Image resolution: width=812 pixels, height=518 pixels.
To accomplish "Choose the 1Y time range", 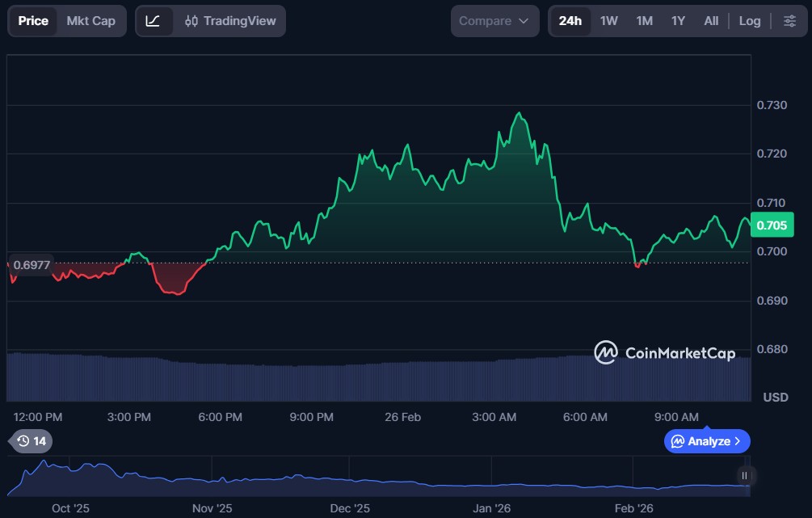I will (678, 21).
